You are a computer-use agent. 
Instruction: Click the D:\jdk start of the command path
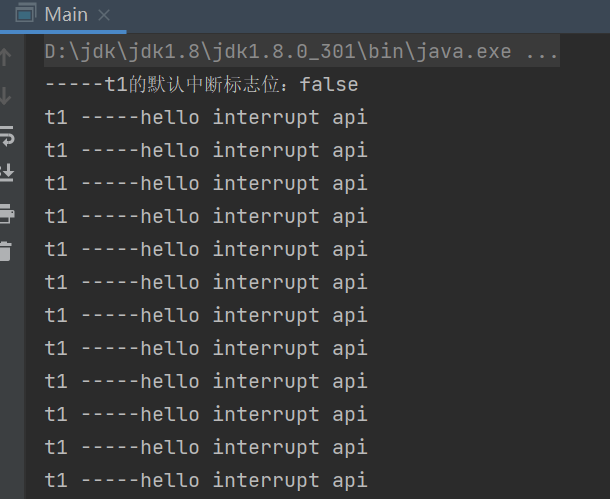coord(80,52)
